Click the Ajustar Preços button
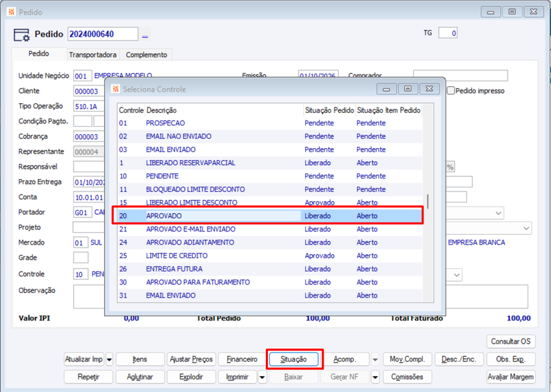The width and height of the screenshot is (551, 392). pyautogui.click(x=191, y=360)
